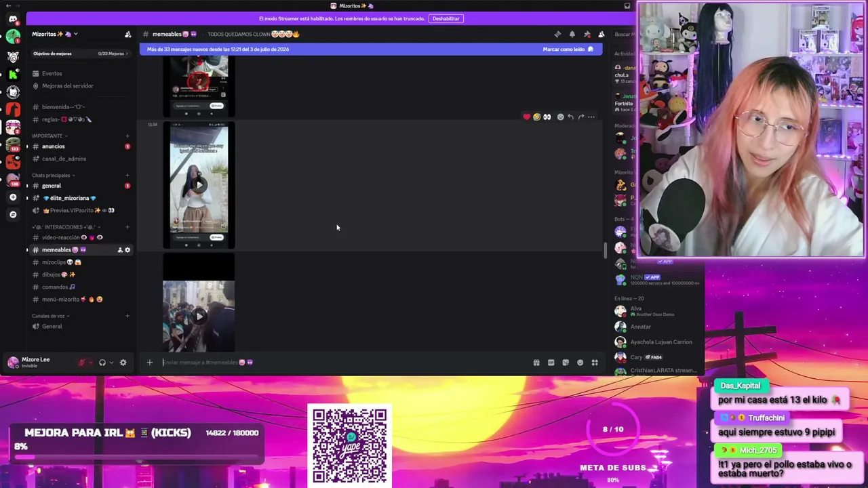Open the sticker picker
This screenshot has height=488, width=868.
click(x=566, y=363)
